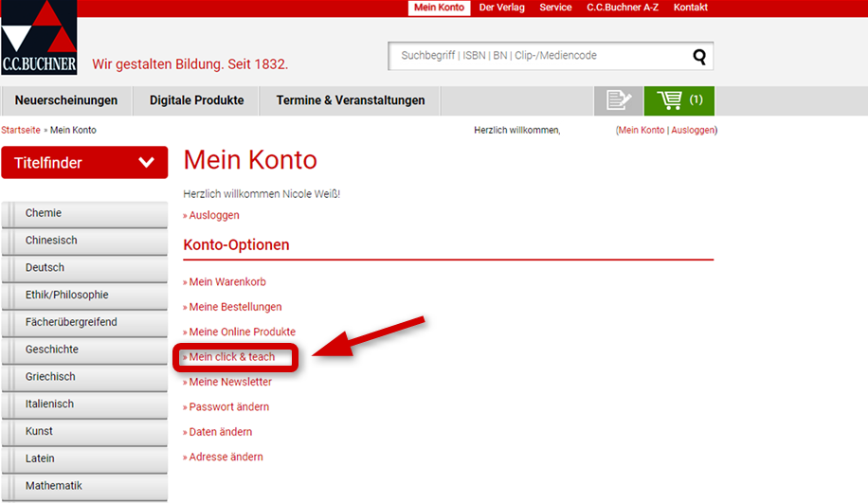
Task: Open the Kontakt menu item
Action: (690, 8)
